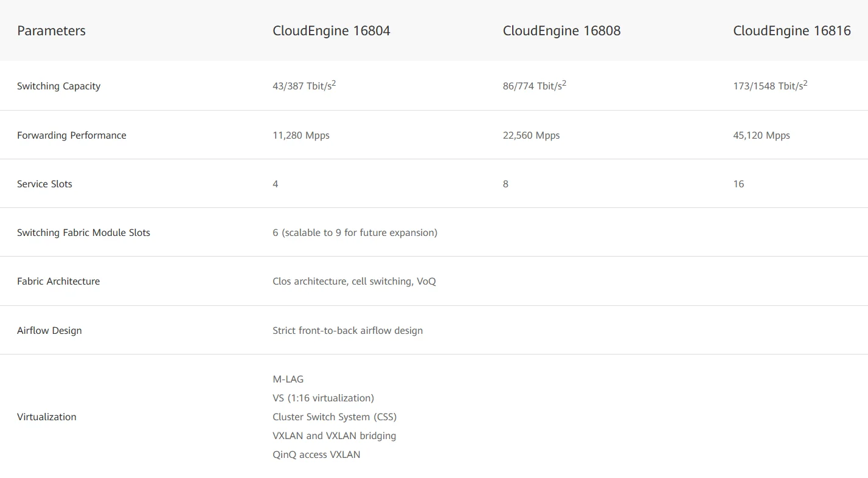Click the Parameters header cell
Image resolution: width=868 pixels, height=478 pixels.
51,31
